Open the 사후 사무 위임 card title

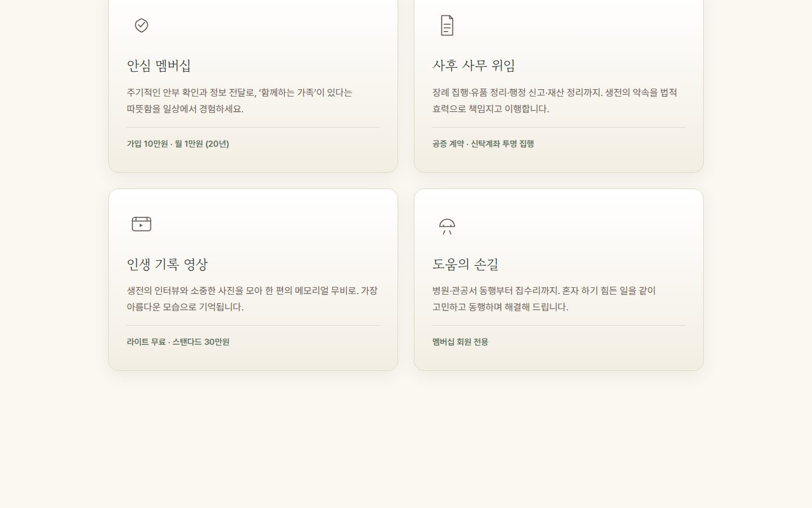point(474,65)
